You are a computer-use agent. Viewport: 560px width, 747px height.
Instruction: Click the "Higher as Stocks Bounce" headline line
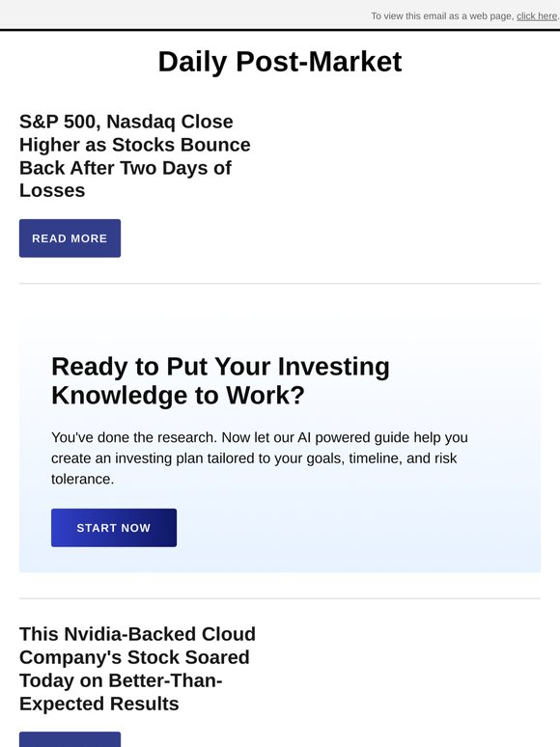[x=135, y=145]
